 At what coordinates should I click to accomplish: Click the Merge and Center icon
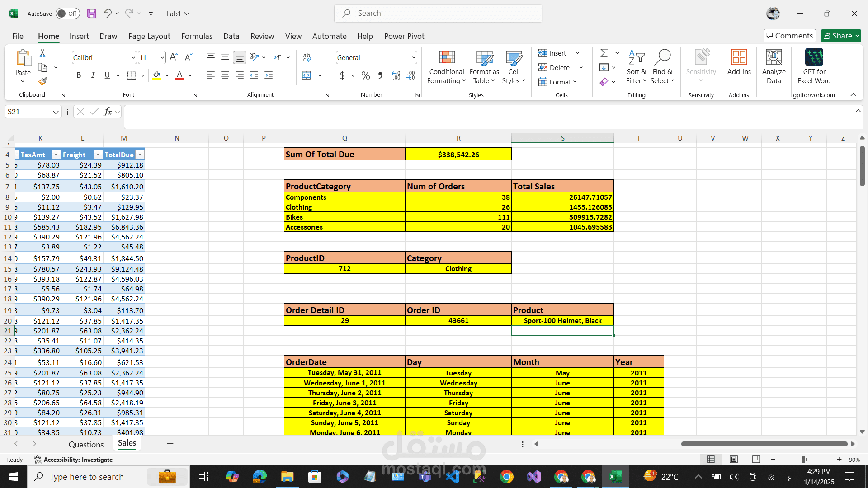click(307, 75)
